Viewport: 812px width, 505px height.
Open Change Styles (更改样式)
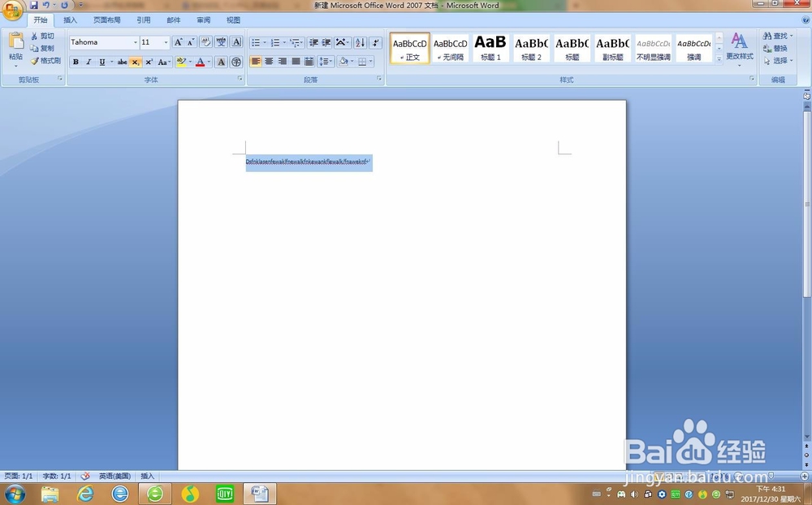click(x=740, y=50)
